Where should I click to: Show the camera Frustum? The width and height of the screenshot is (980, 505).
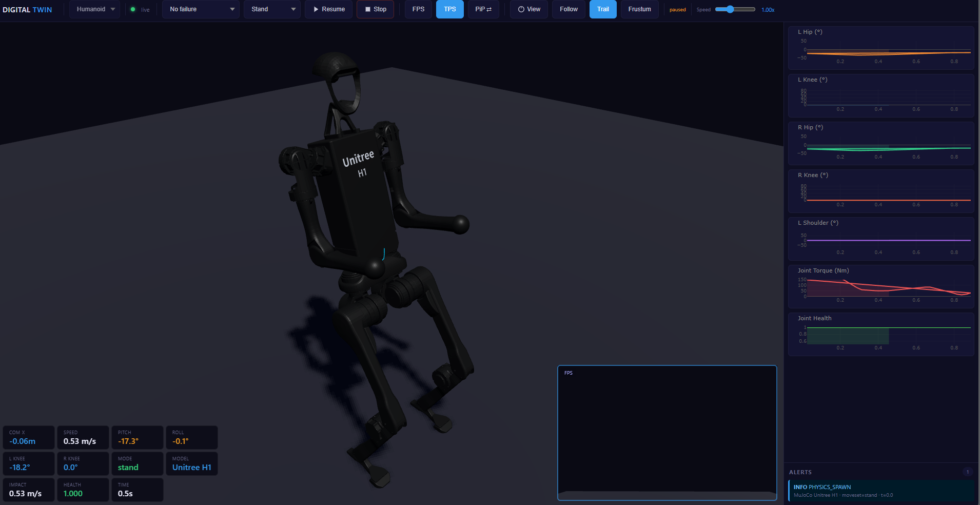point(639,9)
